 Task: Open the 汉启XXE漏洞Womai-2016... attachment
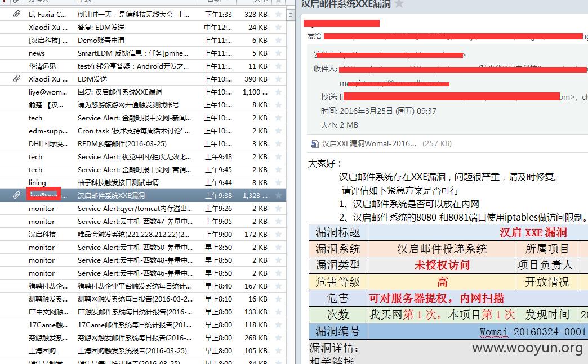381,144
